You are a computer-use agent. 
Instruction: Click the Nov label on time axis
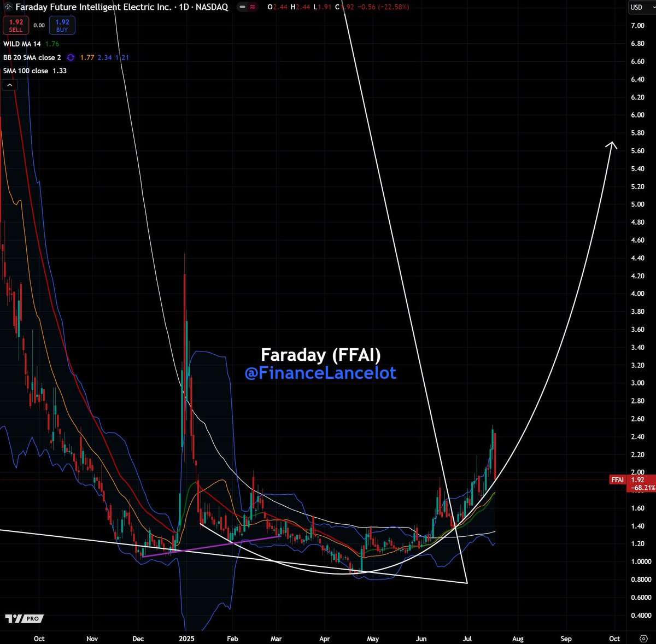92,639
